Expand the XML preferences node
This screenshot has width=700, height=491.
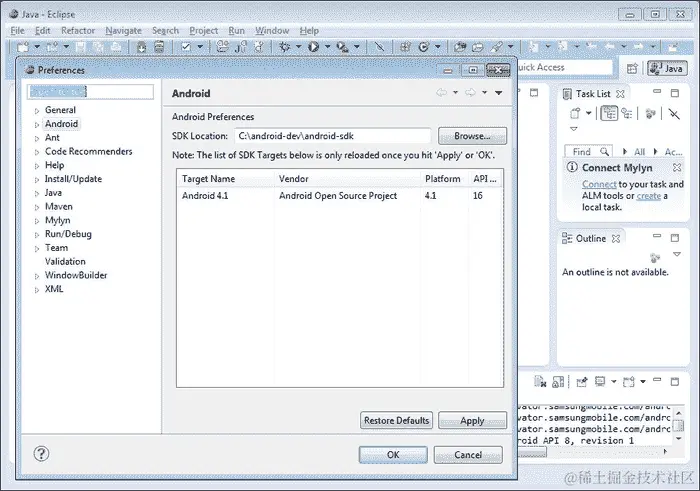[37, 290]
